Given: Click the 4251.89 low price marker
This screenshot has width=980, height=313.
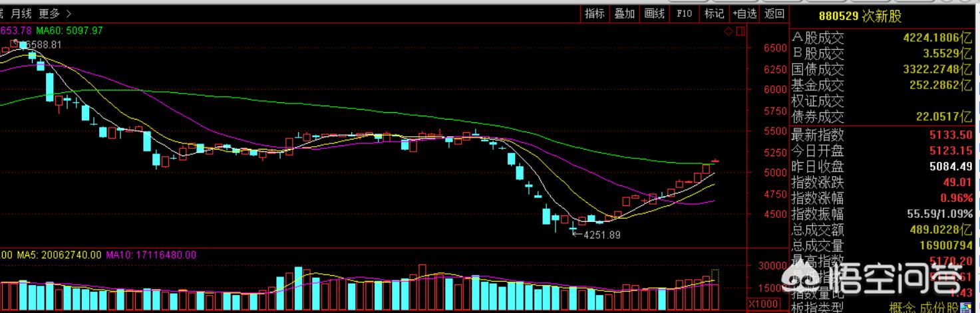Looking at the screenshot, I should coord(600,235).
